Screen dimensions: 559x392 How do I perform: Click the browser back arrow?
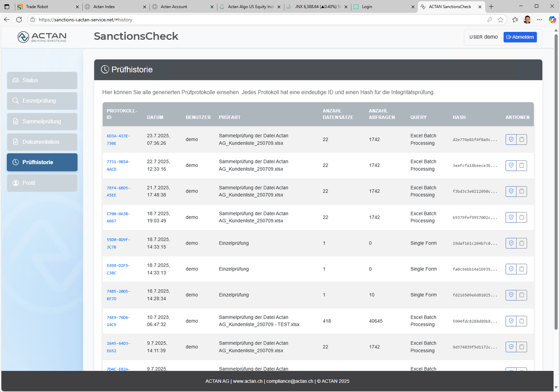(6, 20)
